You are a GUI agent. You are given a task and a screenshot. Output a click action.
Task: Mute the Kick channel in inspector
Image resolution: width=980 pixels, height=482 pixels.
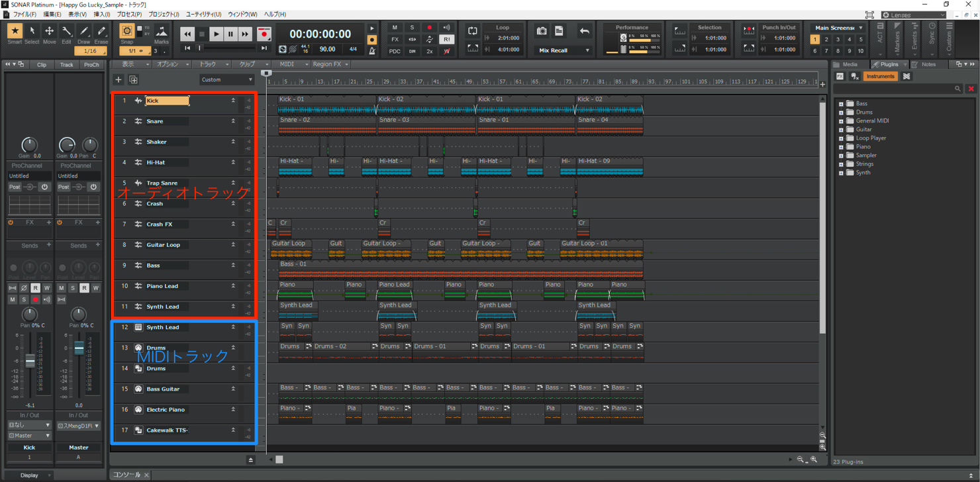[x=13, y=300]
